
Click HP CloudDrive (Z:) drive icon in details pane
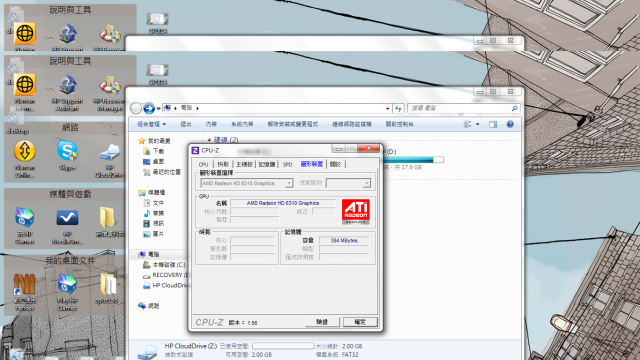[147, 351]
